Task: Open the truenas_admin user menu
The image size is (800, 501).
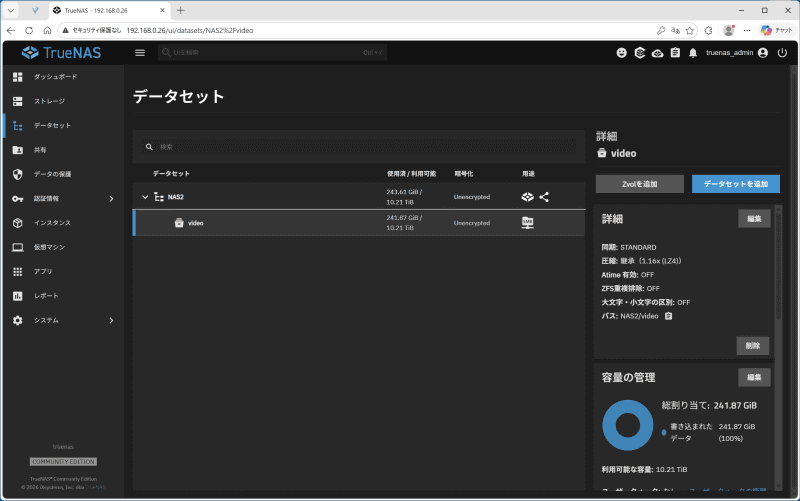Action: point(737,53)
